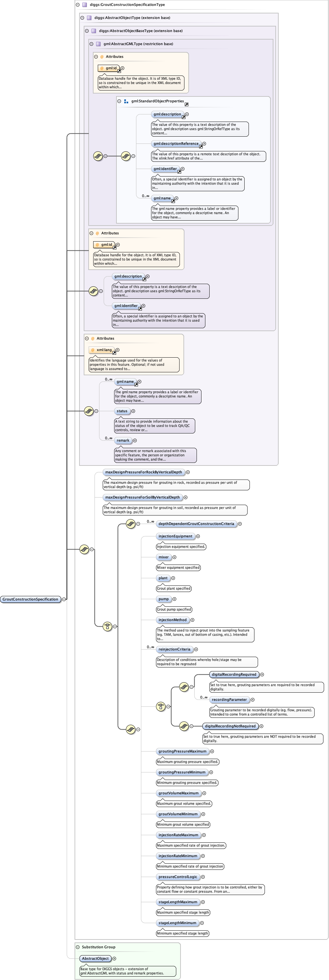Screen dimensions: 329x980
Task: Collapse the diggs:AbstractObjectBaseType block
Action: pos(87,31)
